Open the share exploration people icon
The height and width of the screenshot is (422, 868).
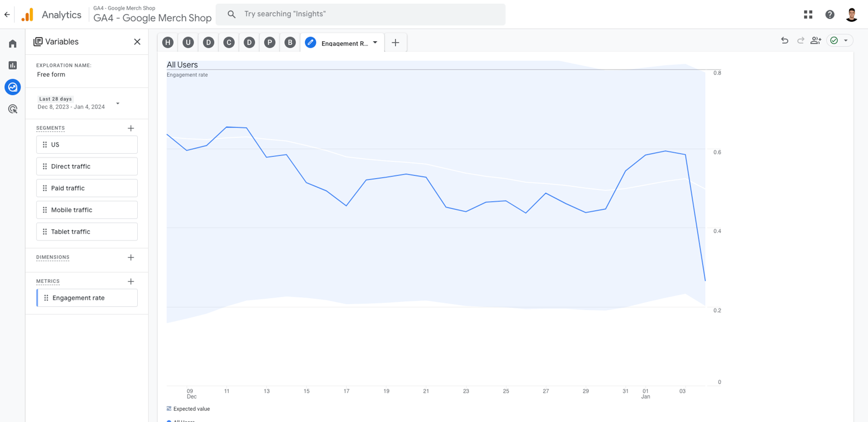pyautogui.click(x=816, y=40)
